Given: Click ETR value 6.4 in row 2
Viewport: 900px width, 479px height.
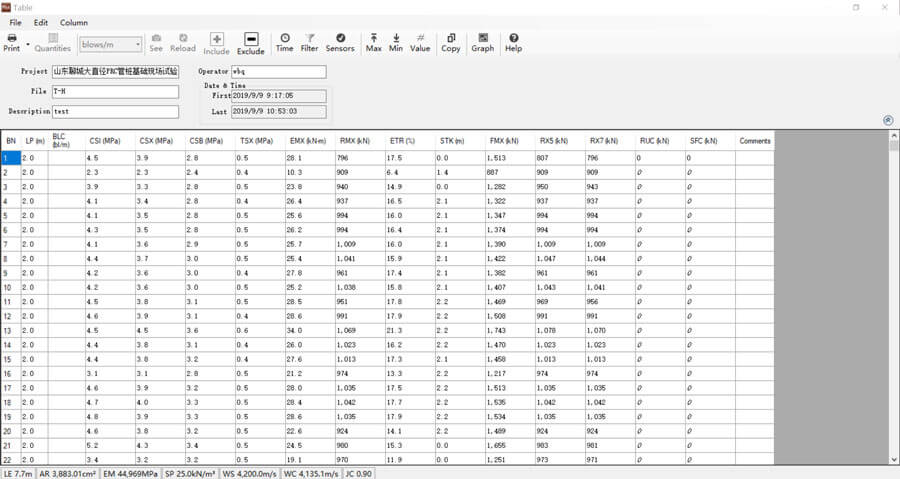Looking at the screenshot, I should pos(410,172).
